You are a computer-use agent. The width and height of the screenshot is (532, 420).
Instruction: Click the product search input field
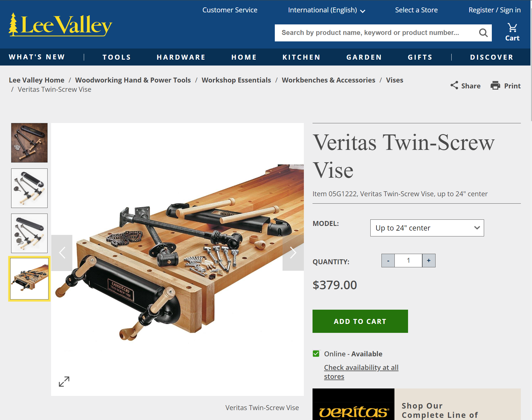[375, 33]
